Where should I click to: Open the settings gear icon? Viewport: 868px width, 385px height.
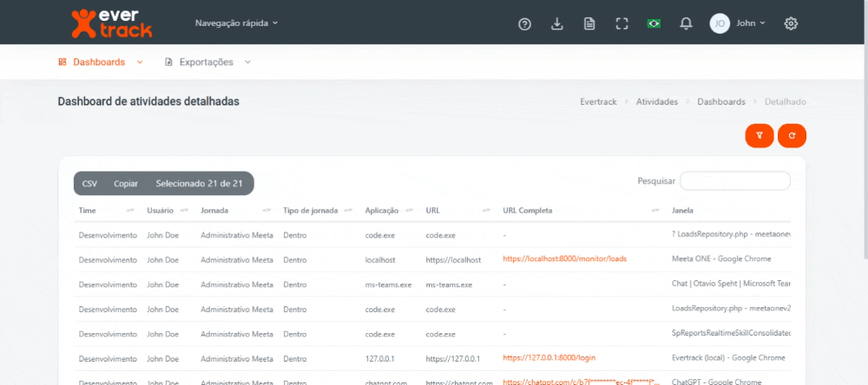[791, 23]
